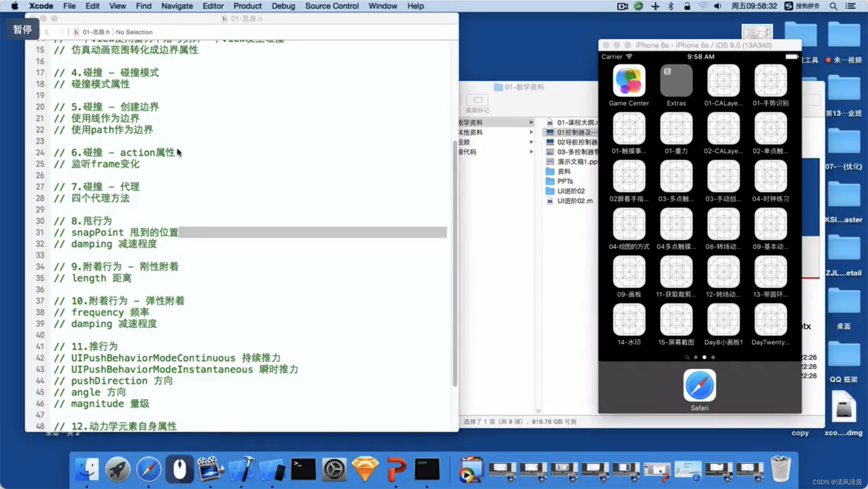Open the File menu

(69, 6)
